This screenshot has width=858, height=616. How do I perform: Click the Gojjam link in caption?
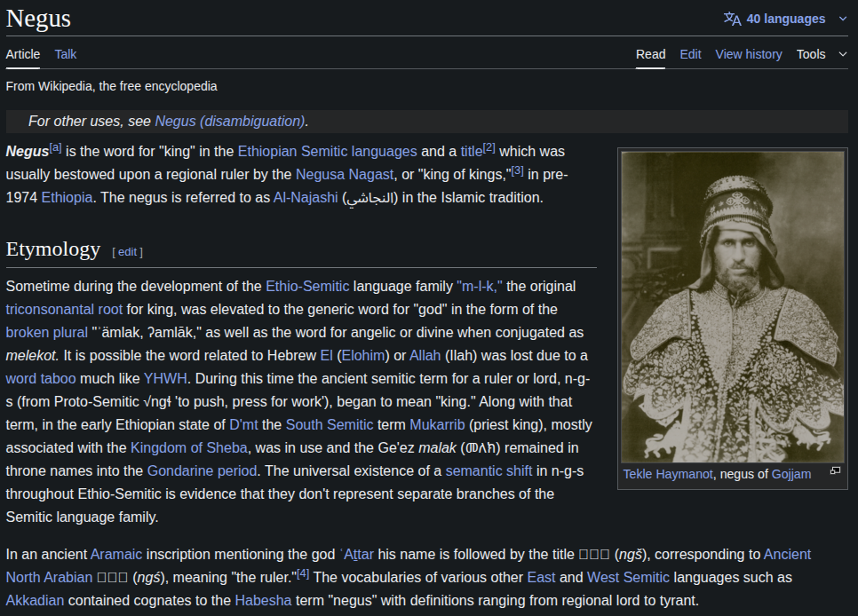tap(790, 474)
